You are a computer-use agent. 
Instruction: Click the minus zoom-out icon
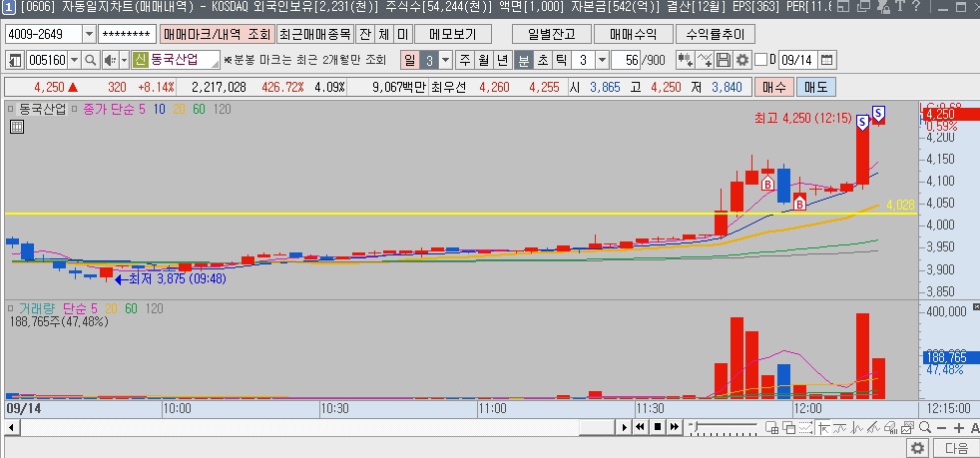(x=941, y=428)
